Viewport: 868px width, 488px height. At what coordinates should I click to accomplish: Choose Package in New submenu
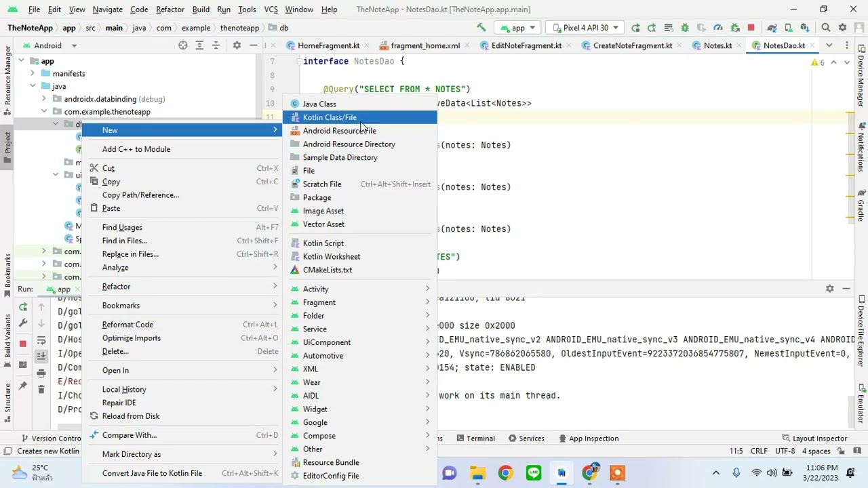point(360,197)
